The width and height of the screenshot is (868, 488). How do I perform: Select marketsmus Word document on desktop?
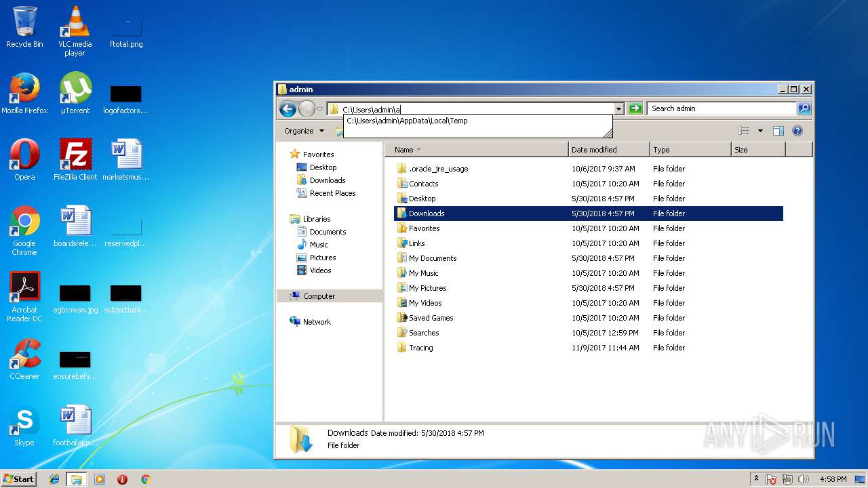click(126, 160)
